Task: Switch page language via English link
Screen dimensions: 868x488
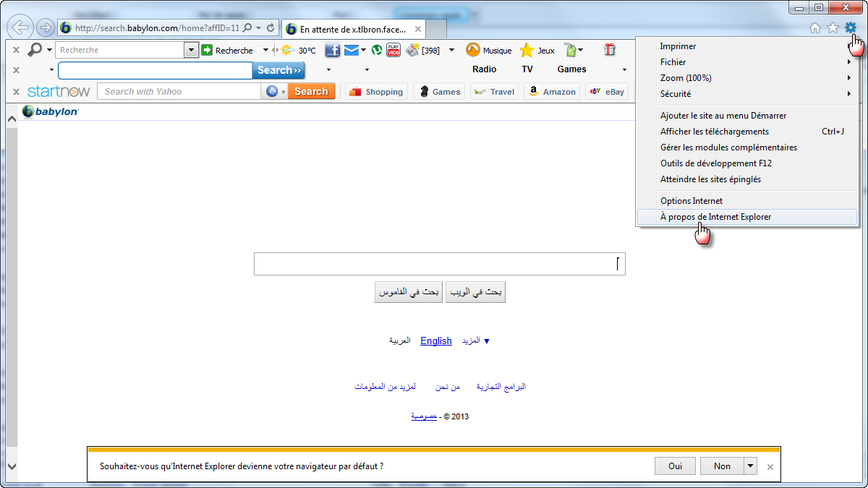Action: tap(436, 341)
